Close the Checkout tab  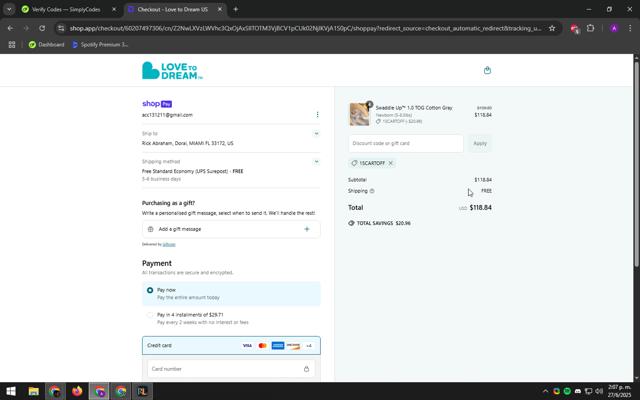pyautogui.click(x=220, y=9)
